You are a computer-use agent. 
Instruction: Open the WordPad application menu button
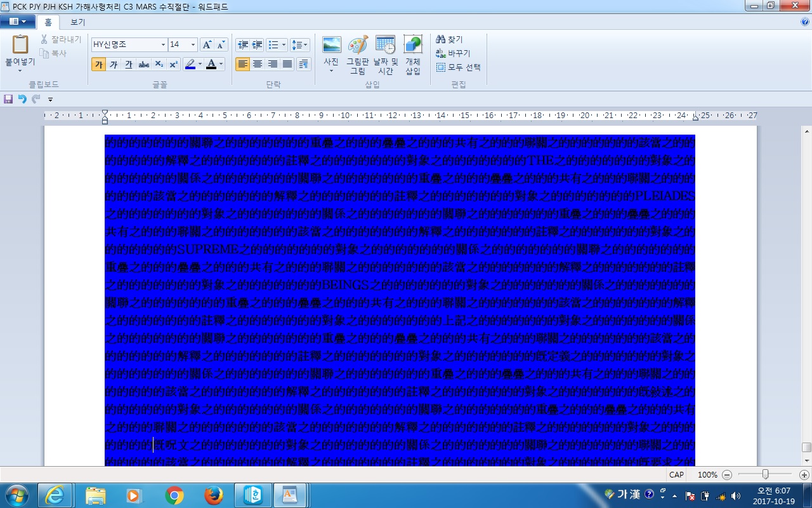pyautogui.click(x=17, y=22)
